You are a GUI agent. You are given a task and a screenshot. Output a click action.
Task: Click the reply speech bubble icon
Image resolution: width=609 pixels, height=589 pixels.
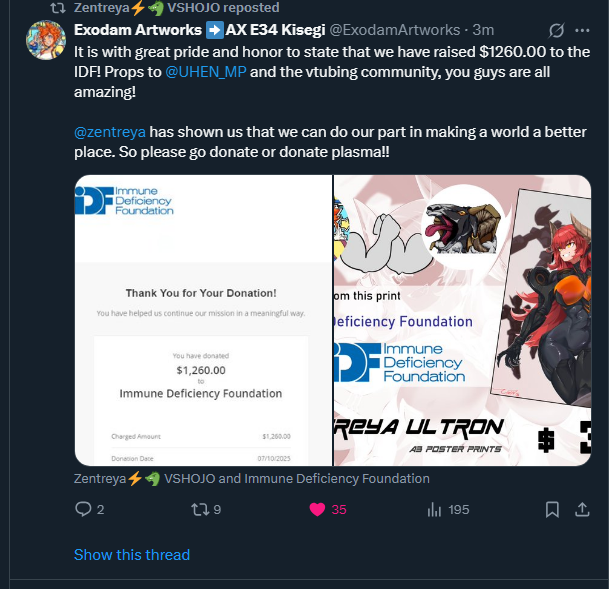[x=83, y=509]
